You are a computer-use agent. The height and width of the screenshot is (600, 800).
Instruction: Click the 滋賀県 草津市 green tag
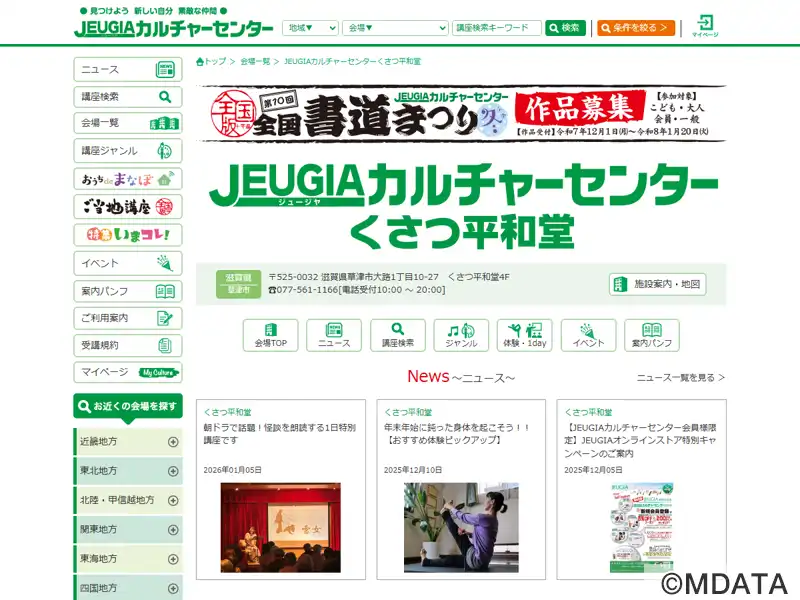tap(238, 284)
